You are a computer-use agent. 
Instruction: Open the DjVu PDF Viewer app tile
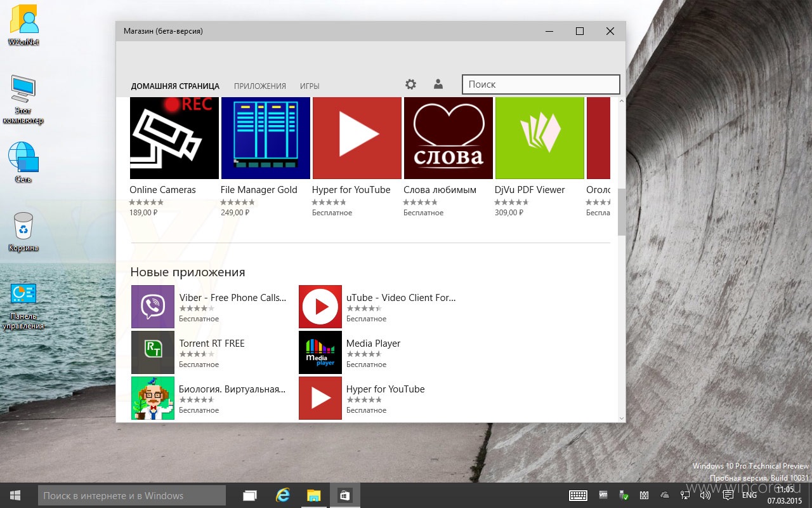(540, 138)
